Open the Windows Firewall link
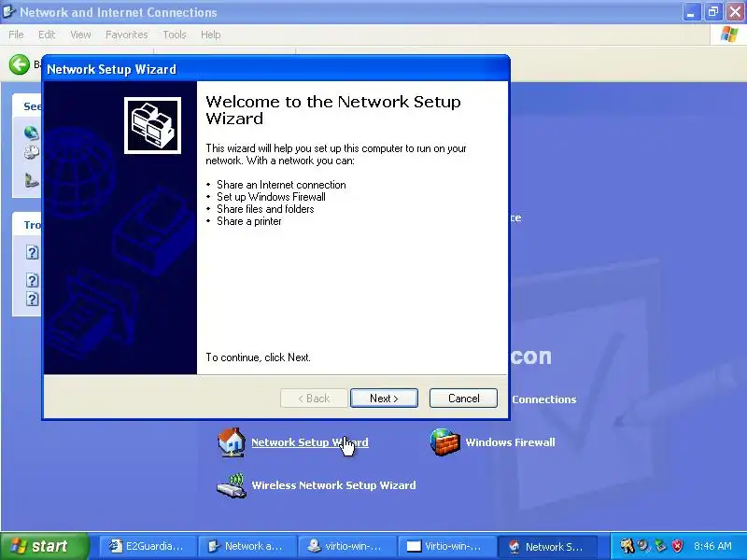The width and height of the screenshot is (747, 560). point(510,442)
